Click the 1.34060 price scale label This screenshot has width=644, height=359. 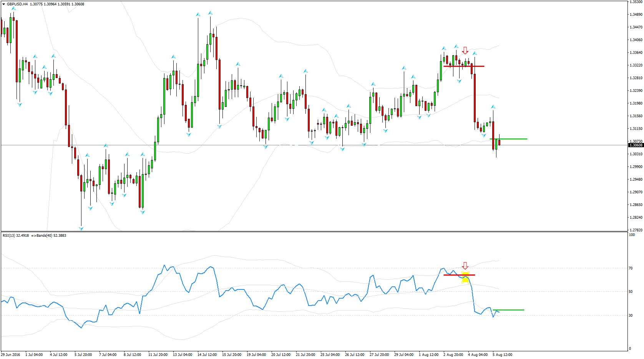[636, 40]
